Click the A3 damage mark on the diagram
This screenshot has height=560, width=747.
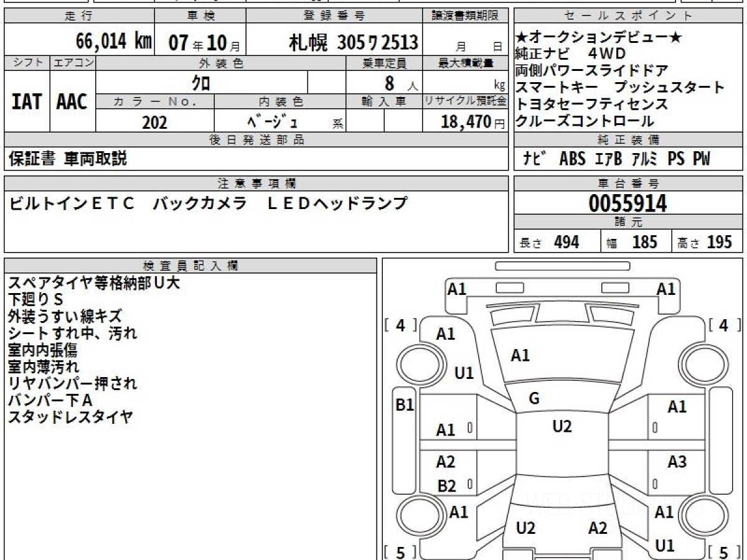[x=677, y=462]
